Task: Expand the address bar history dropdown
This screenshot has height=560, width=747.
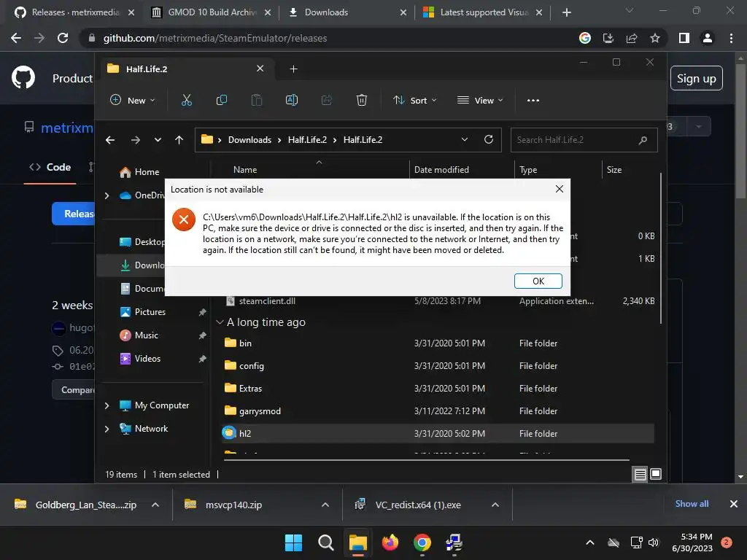Action: point(465,139)
